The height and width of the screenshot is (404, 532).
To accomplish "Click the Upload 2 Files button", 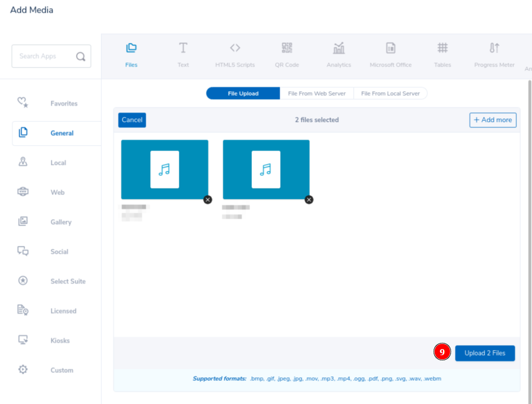I will (485, 353).
